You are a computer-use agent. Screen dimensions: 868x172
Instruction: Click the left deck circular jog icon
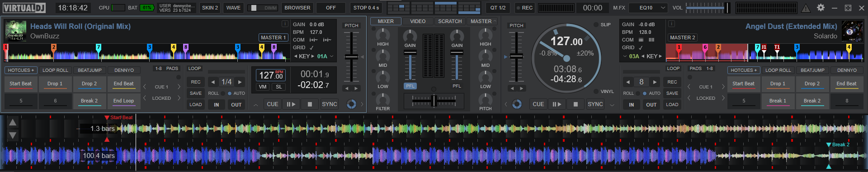351,104
